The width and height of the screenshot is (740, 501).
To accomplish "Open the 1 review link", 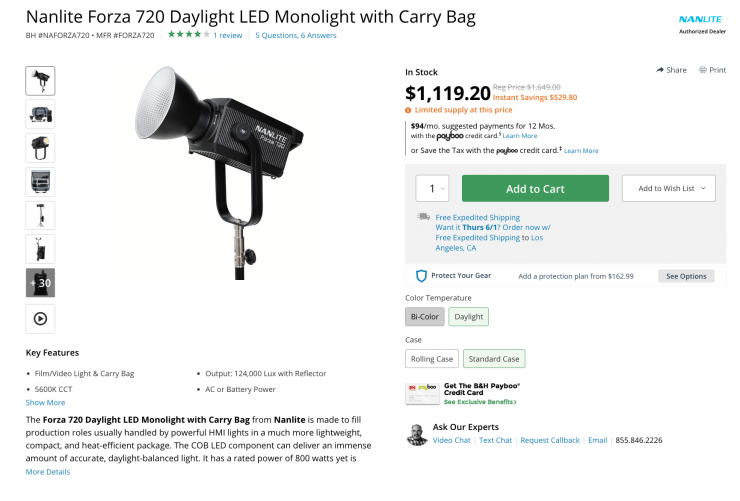I will coord(228,35).
